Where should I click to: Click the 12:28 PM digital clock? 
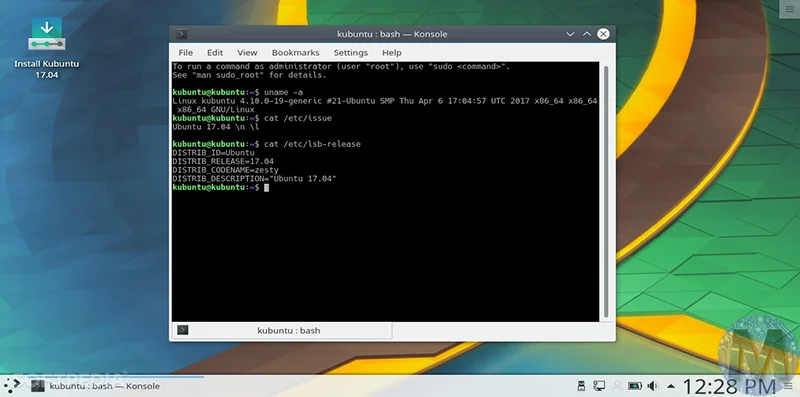(x=729, y=386)
